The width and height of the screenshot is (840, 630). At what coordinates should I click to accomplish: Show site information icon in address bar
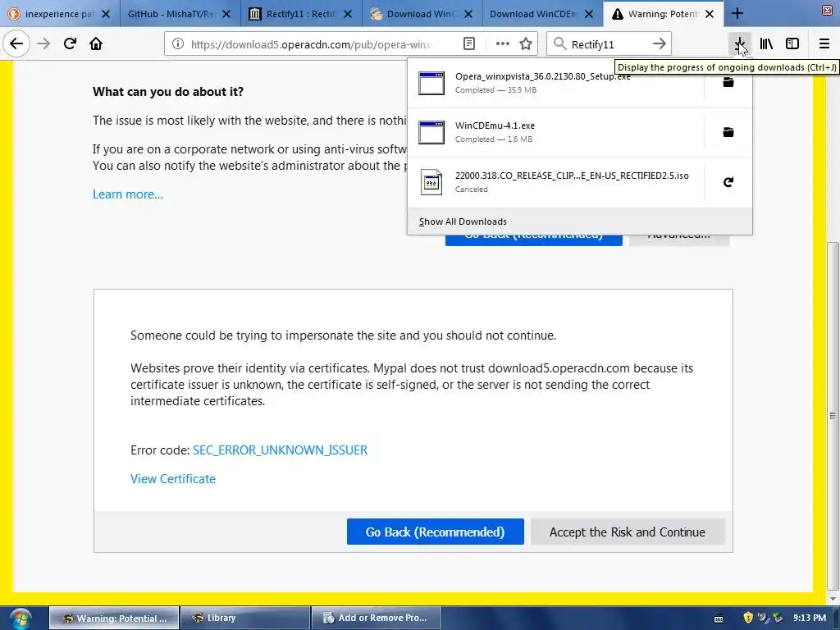coord(178,44)
